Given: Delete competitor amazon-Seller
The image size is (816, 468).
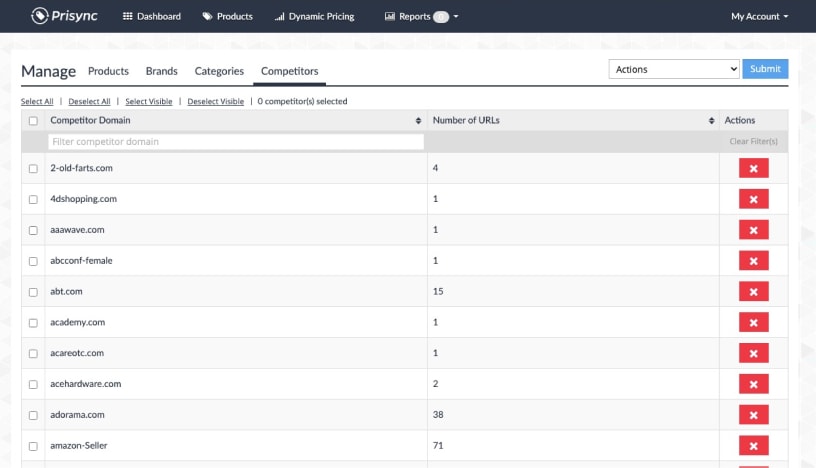Looking at the screenshot, I should 754,446.
